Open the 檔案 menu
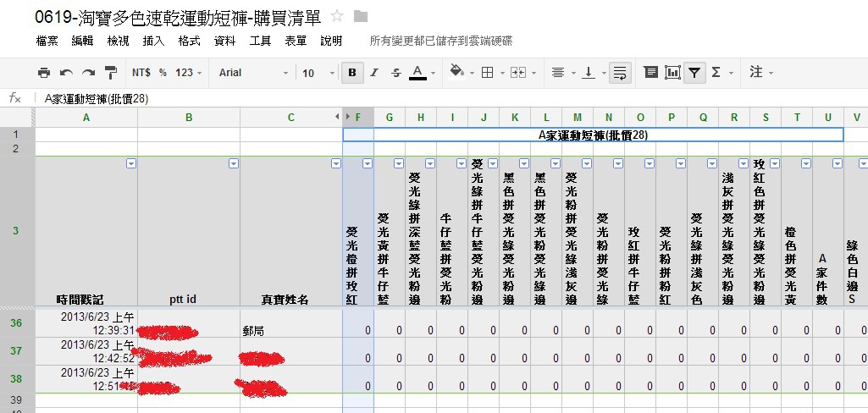The width and height of the screenshot is (868, 413). coord(47,41)
